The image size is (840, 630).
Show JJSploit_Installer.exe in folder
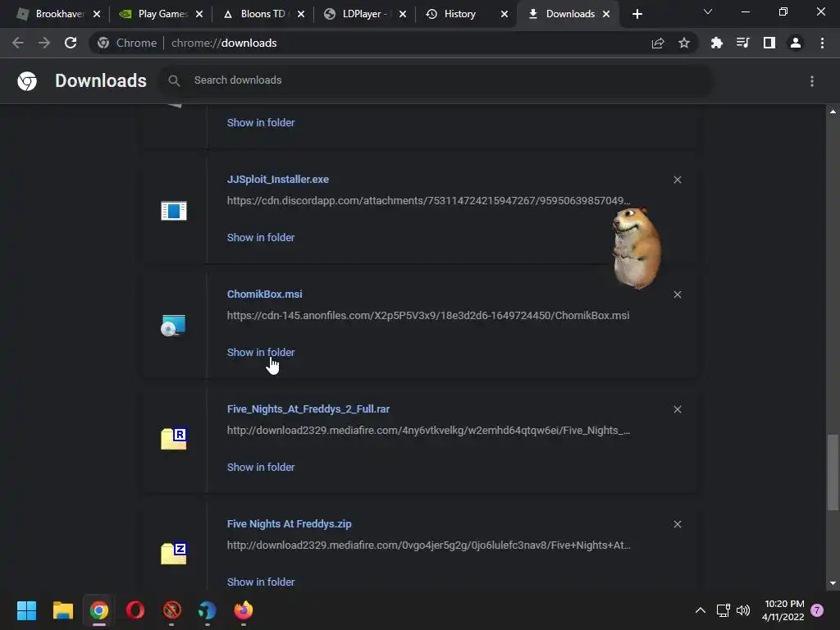click(260, 237)
